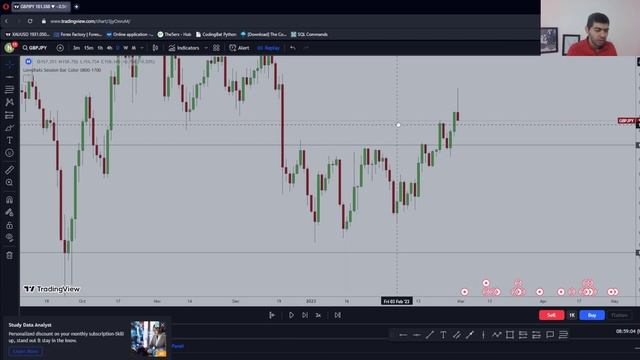
Task: Open indicator templates grid
Action: click(216, 48)
